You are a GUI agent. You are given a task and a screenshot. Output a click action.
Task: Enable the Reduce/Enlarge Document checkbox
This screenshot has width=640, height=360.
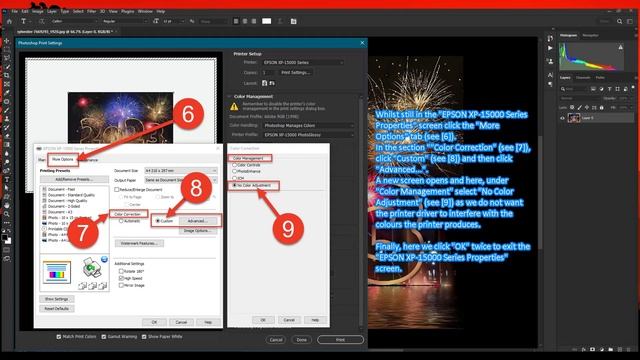coord(117,189)
